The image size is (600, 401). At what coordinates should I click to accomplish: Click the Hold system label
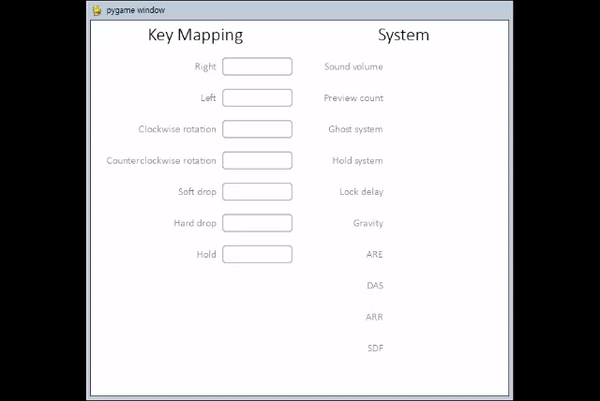coord(357,161)
